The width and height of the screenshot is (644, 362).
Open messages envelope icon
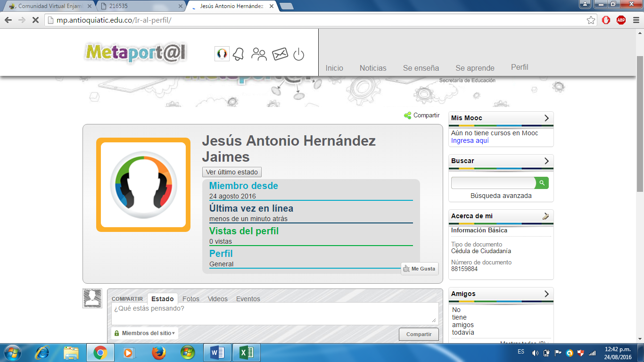click(280, 54)
